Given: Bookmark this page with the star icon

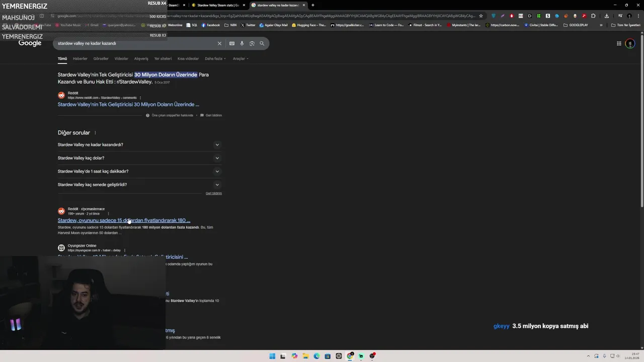Looking at the screenshot, I should [481, 16].
